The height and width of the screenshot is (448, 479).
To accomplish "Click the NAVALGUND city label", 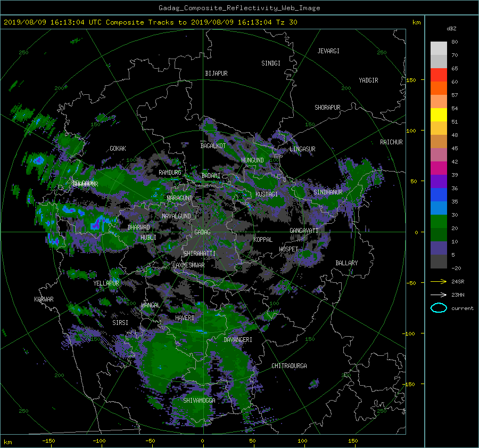I will [x=176, y=216].
